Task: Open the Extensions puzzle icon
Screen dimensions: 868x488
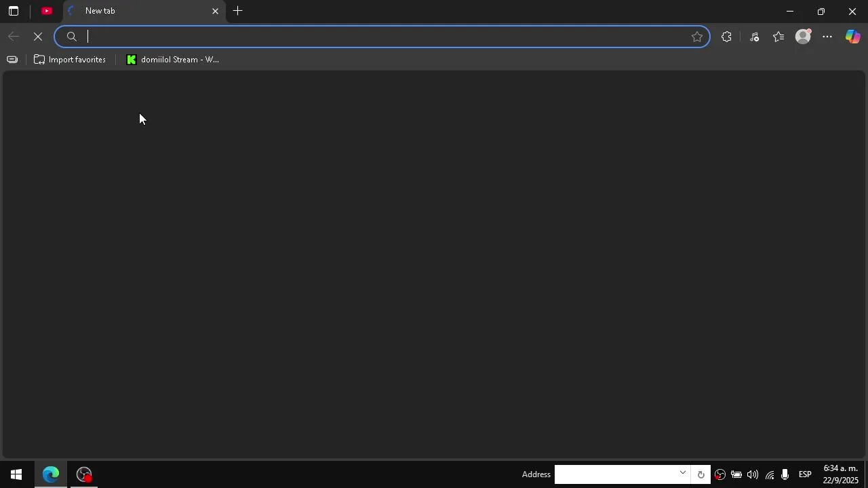Action: (726, 37)
